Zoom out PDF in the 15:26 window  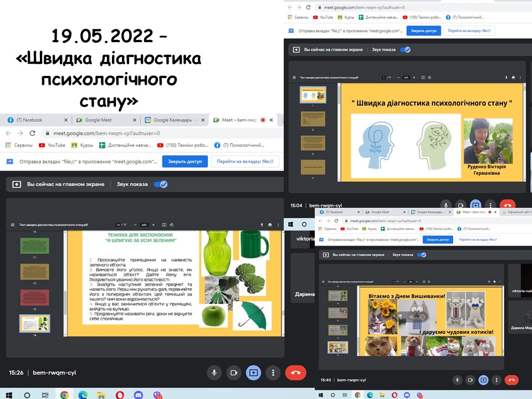[x=135, y=224]
